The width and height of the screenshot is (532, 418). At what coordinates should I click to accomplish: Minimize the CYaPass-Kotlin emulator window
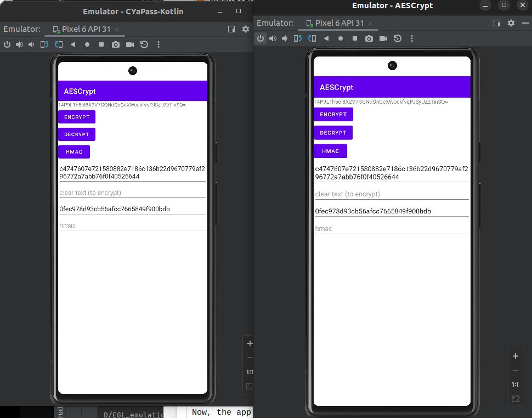220,12
